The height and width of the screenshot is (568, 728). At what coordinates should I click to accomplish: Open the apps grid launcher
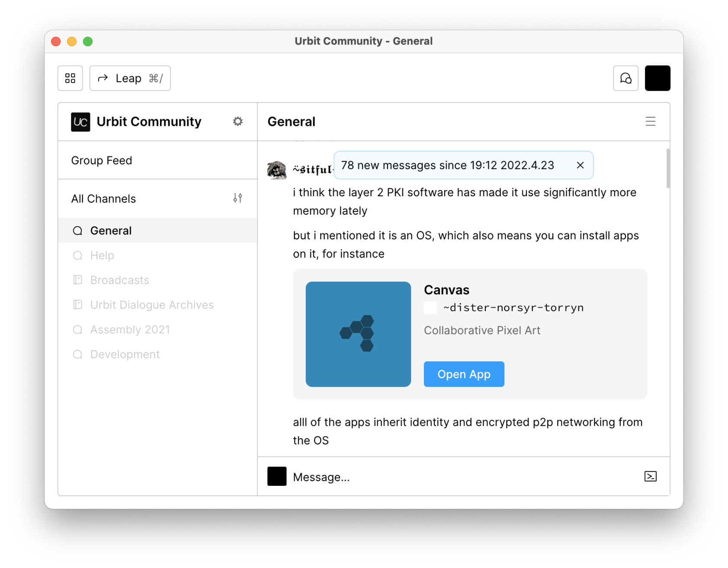coord(70,78)
